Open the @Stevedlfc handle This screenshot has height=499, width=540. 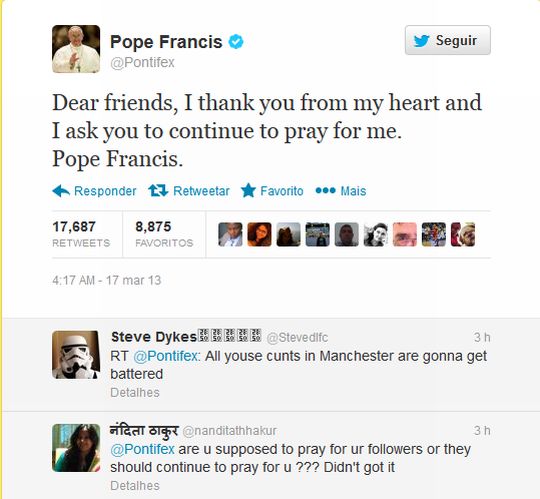tap(297, 337)
